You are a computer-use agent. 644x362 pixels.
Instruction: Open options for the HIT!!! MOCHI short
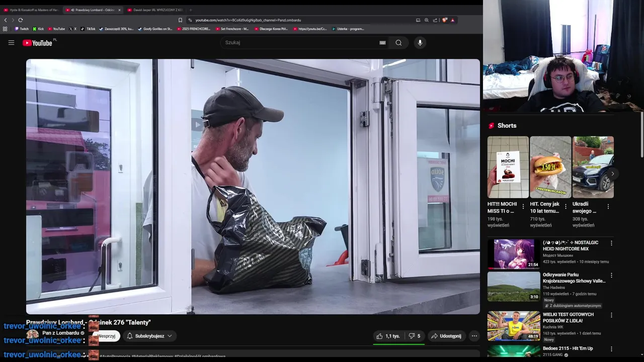click(523, 207)
